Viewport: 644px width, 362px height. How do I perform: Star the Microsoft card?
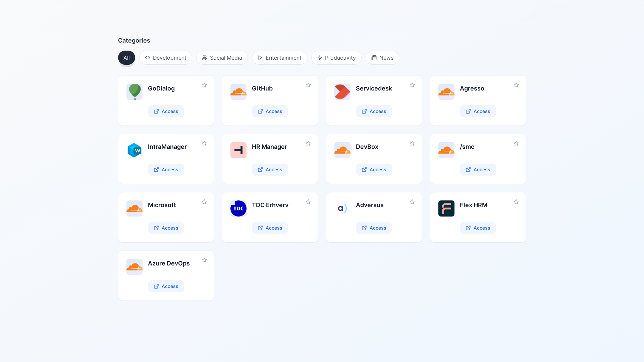(x=204, y=202)
